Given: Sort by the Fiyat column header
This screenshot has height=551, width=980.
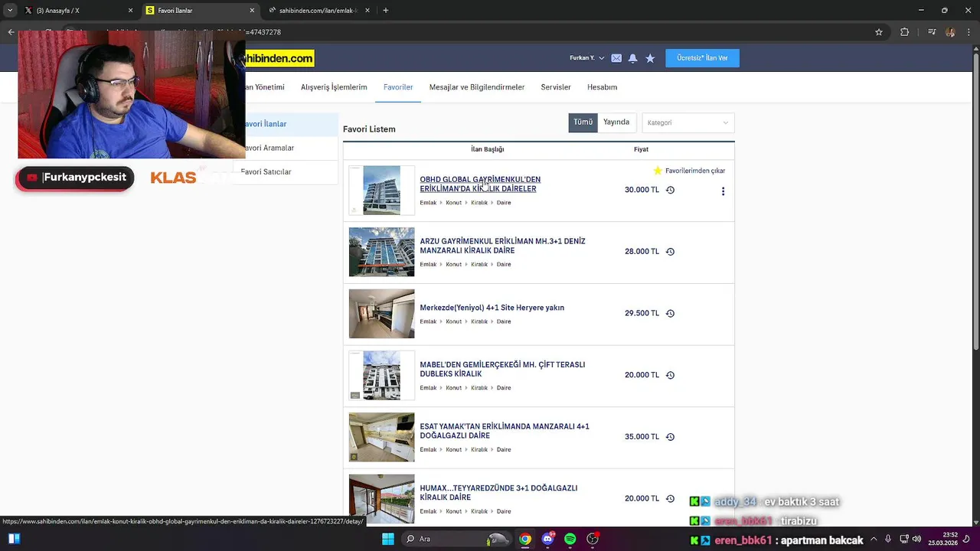Looking at the screenshot, I should [x=641, y=149].
